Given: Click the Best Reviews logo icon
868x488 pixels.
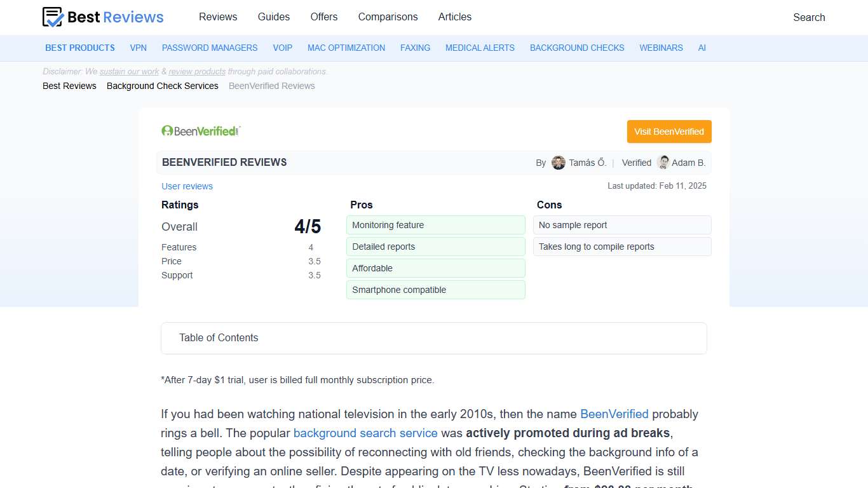Looking at the screenshot, I should click(x=51, y=17).
